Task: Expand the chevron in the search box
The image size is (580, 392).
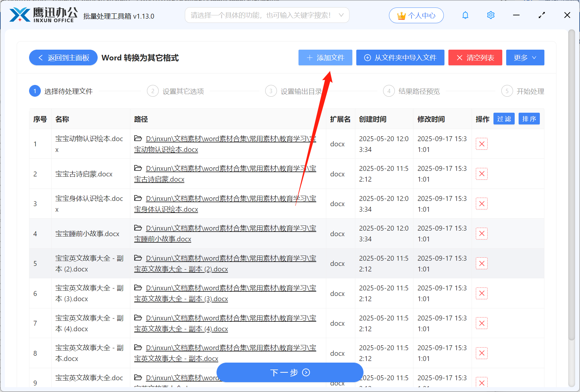Action: (341, 15)
